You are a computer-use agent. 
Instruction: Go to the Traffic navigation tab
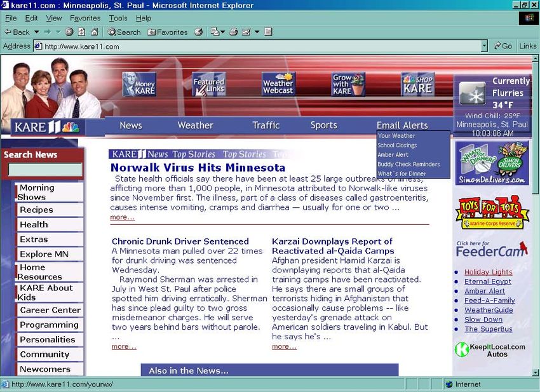266,125
